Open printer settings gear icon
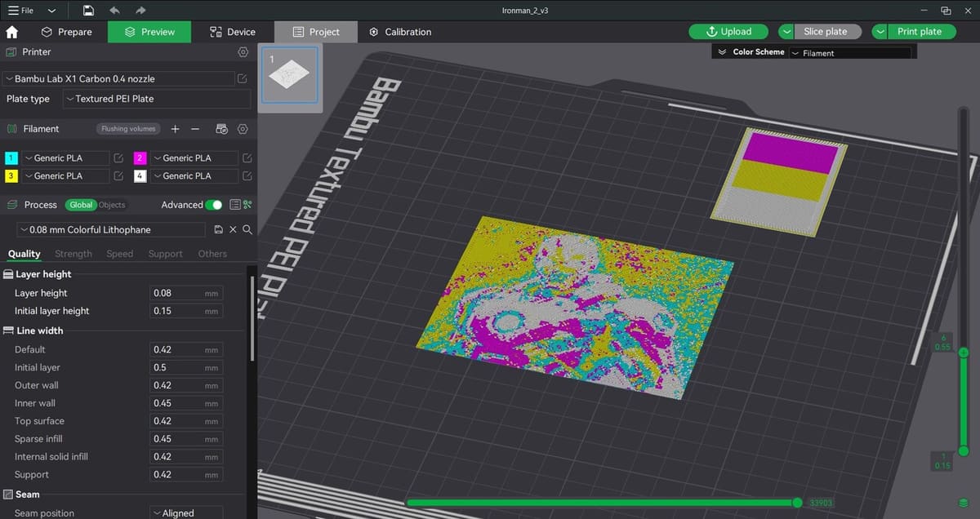980x519 pixels. [x=243, y=52]
